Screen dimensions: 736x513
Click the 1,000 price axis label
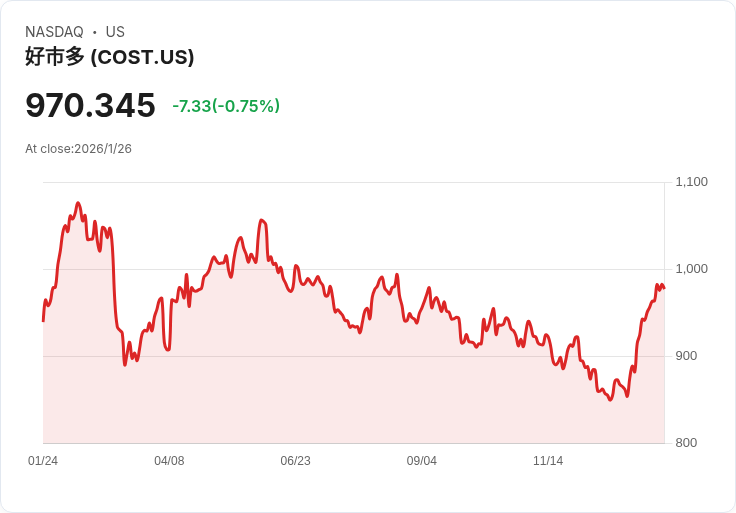tap(691, 269)
